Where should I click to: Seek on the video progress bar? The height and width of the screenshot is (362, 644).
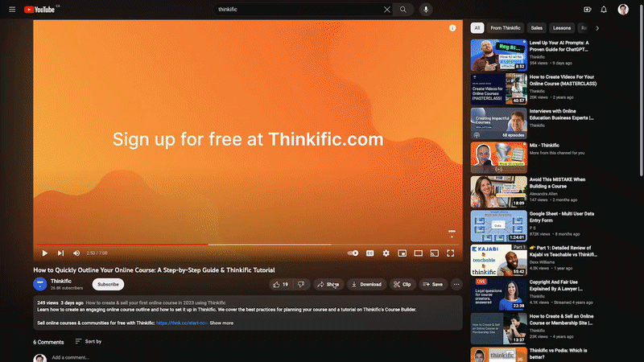248,245
